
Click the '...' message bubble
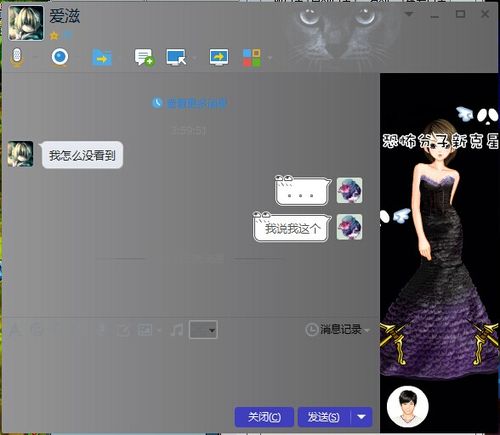(x=303, y=191)
